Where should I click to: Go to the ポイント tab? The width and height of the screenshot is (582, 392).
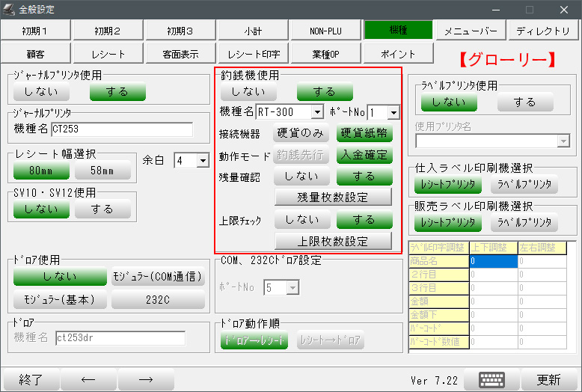pyautogui.click(x=398, y=54)
